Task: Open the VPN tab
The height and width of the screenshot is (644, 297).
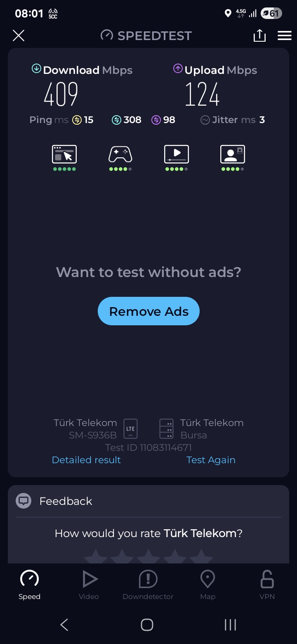Action: point(267,585)
